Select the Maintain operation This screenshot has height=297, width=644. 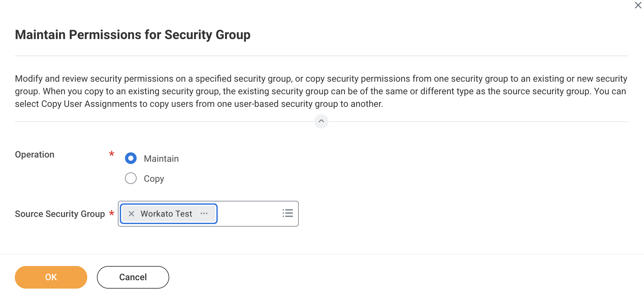(x=130, y=158)
